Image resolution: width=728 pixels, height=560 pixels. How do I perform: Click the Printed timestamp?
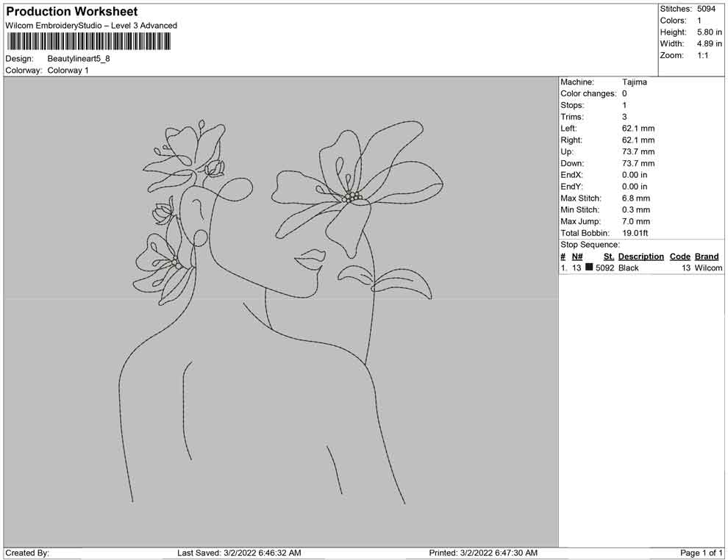click(483, 553)
